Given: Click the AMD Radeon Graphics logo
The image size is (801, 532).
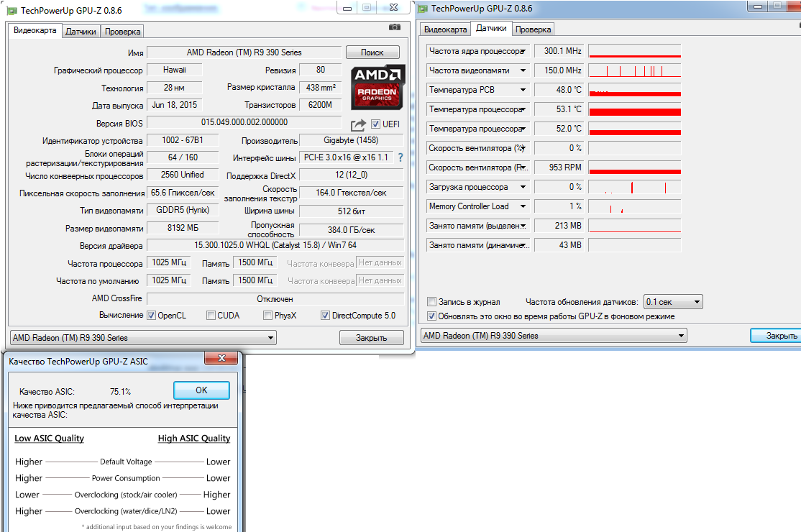Looking at the screenshot, I should pyautogui.click(x=378, y=87).
